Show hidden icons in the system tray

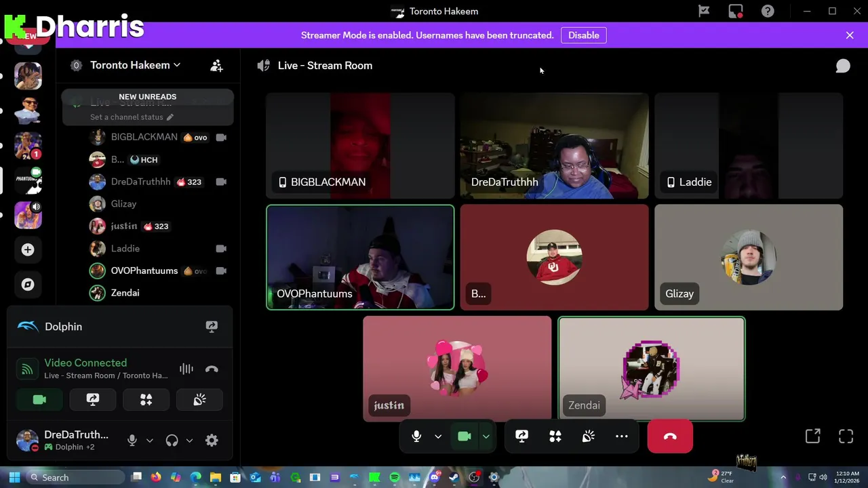click(x=783, y=478)
